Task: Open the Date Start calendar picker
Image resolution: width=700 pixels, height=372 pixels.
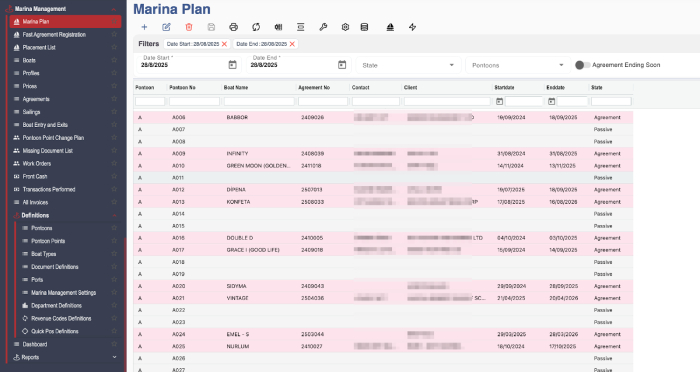Action: click(233, 65)
